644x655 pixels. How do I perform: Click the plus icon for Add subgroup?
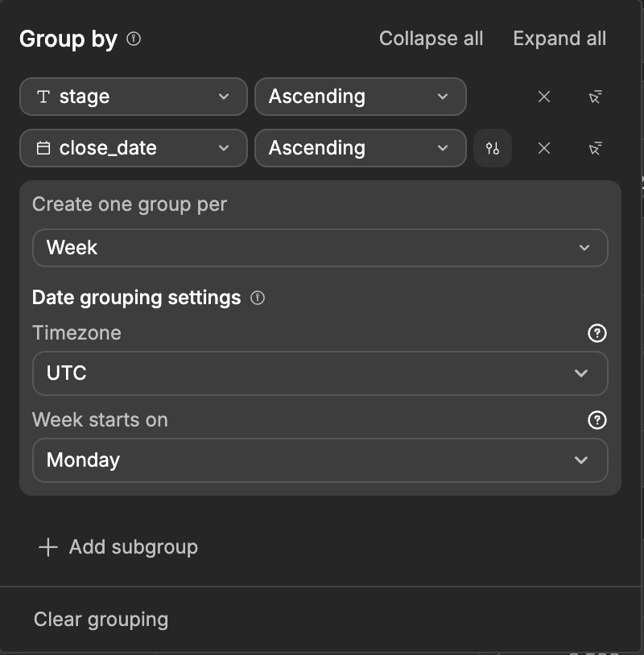coord(48,547)
